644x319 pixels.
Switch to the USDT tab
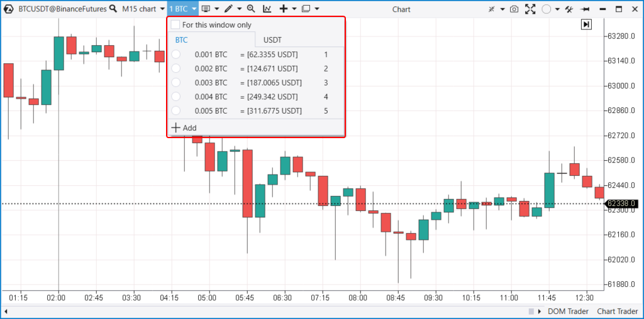click(272, 40)
